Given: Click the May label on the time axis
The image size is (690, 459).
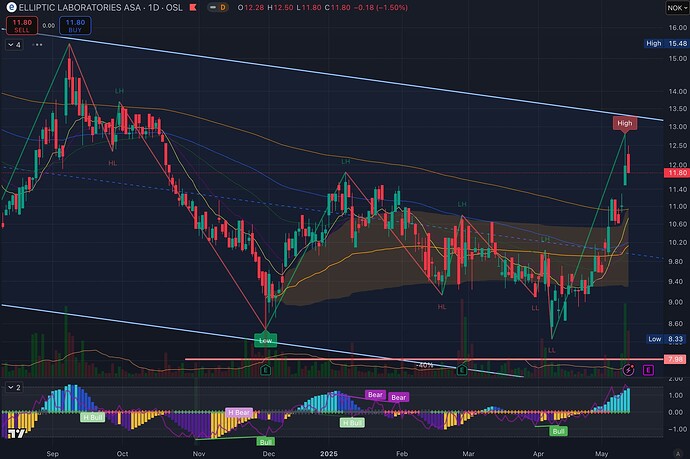Looking at the screenshot, I should click(602, 454).
